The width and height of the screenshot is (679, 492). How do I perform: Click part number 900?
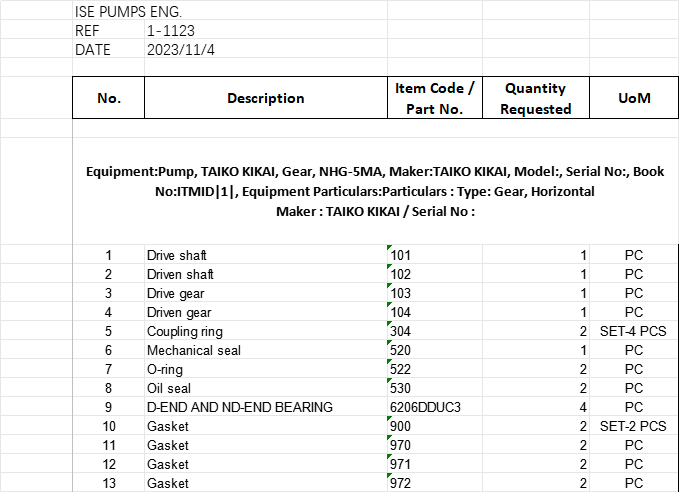[x=435, y=426]
